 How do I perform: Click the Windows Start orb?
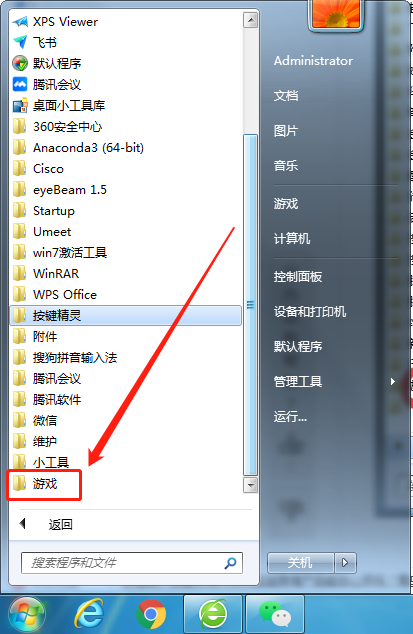click(x=27, y=615)
